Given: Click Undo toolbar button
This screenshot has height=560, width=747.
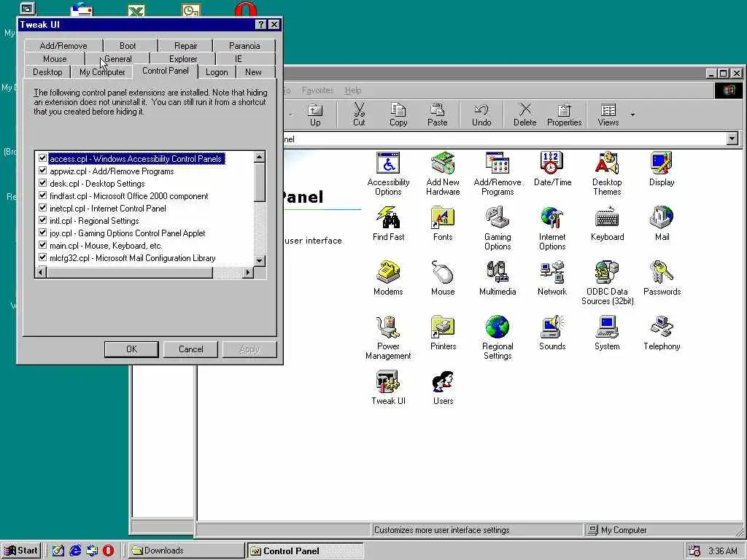Looking at the screenshot, I should pyautogui.click(x=481, y=114).
